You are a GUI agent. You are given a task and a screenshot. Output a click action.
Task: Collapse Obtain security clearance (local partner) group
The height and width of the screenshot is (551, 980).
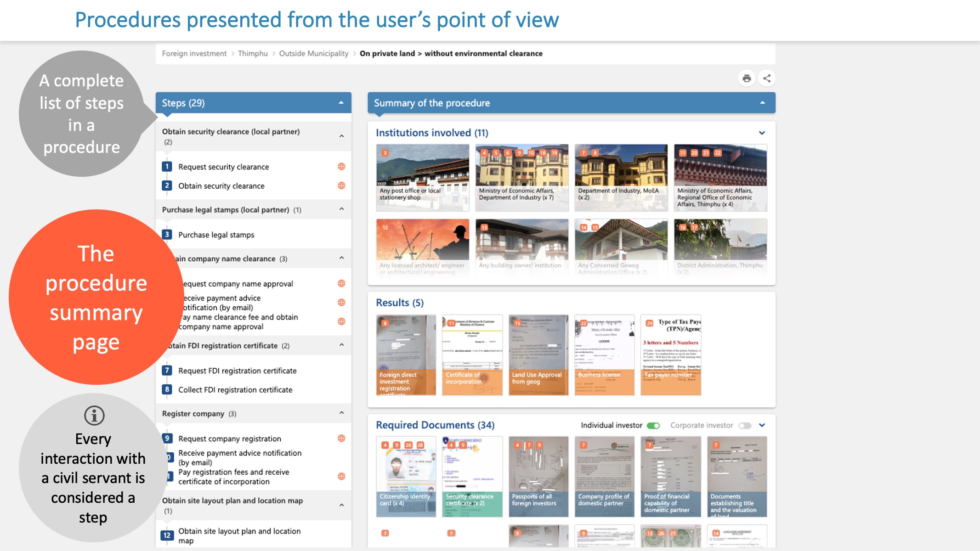pyautogui.click(x=341, y=136)
